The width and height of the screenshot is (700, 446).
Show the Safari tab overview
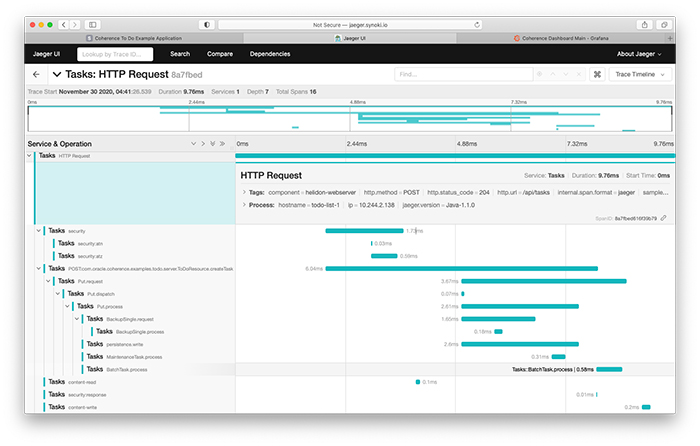click(x=664, y=25)
